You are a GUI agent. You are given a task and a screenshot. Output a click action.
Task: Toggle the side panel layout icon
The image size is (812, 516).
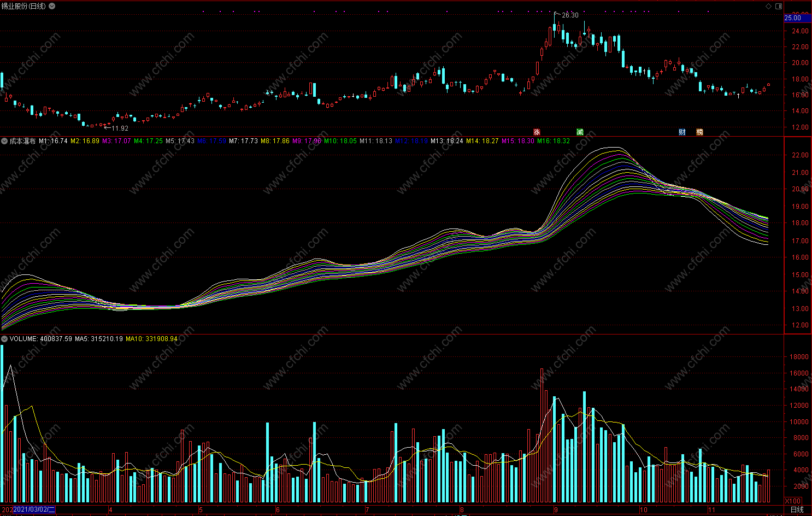[x=779, y=6]
